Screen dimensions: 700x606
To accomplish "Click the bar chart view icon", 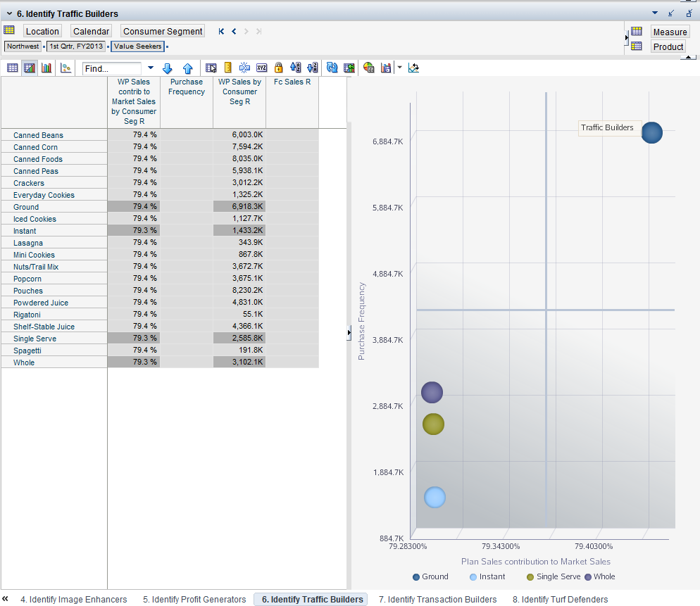I will tap(46, 68).
